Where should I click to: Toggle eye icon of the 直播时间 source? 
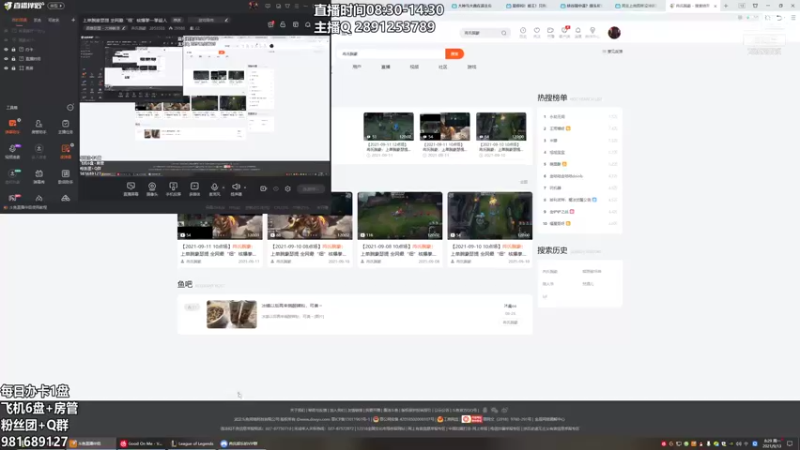[6, 59]
